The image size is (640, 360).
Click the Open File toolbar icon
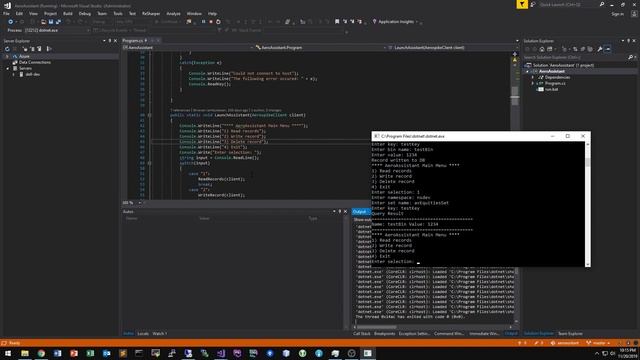tap(43, 22)
